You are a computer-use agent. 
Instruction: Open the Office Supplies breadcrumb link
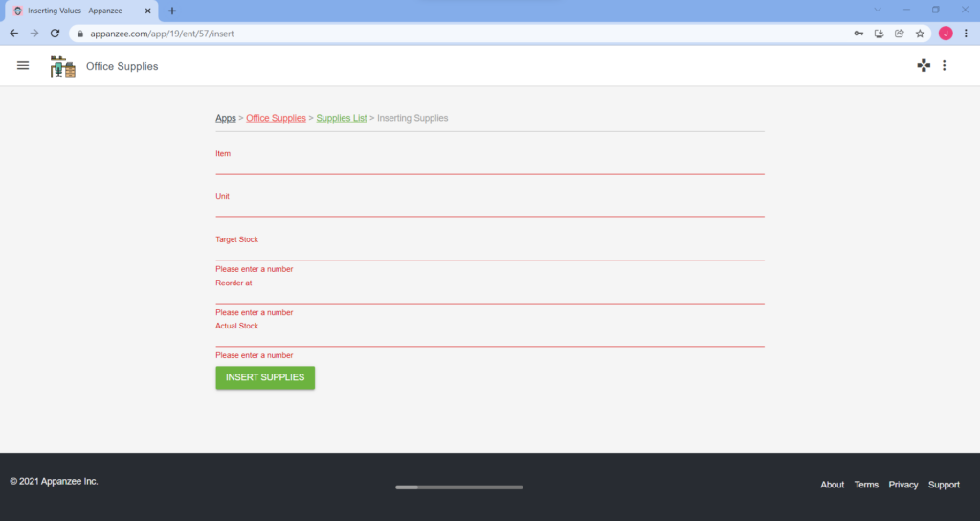(276, 118)
